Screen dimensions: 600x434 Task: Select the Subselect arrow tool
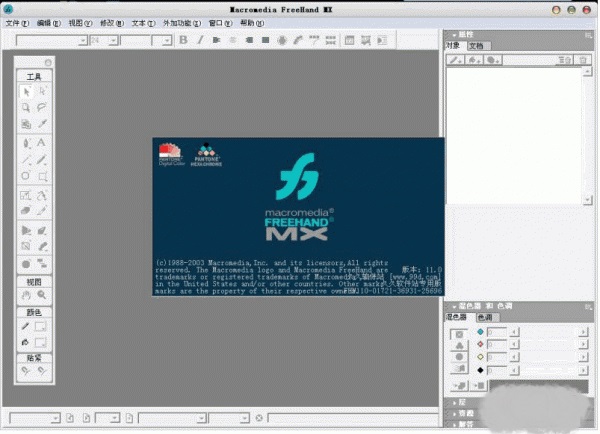coord(42,91)
